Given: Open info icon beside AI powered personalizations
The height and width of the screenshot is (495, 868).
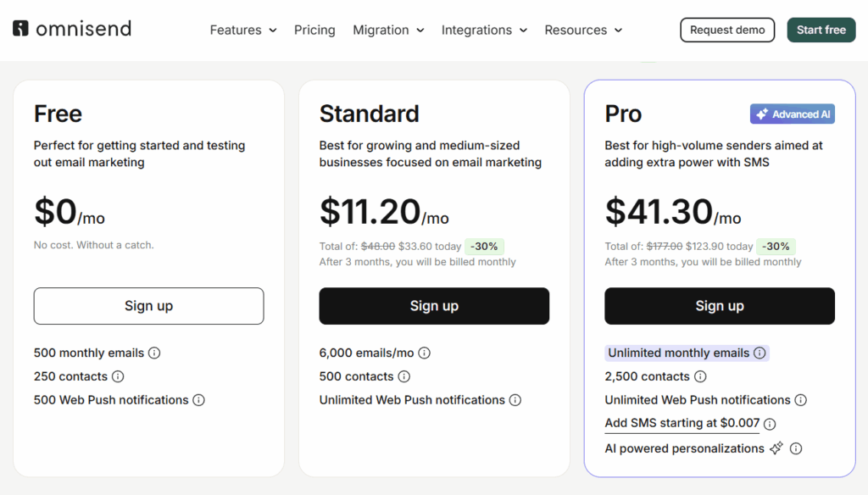Looking at the screenshot, I should 796,448.
